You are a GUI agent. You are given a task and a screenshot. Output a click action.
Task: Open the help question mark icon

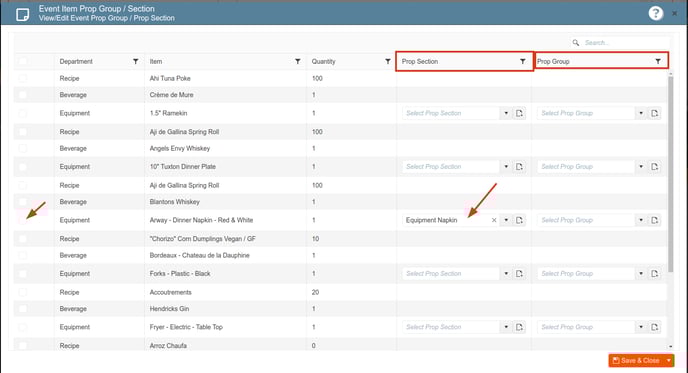[x=656, y=13]
